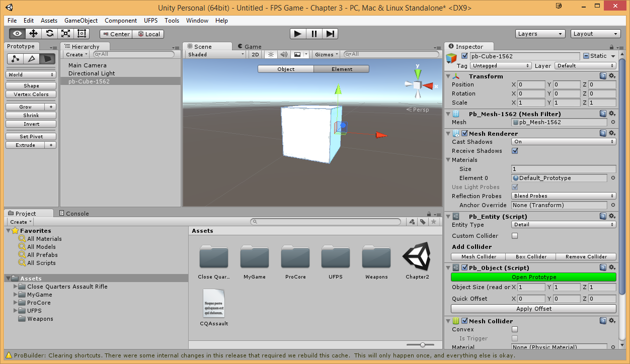The height and width of the screenshot is (364, 630).
Task: Open the Component menu
Action: point(121,21)
